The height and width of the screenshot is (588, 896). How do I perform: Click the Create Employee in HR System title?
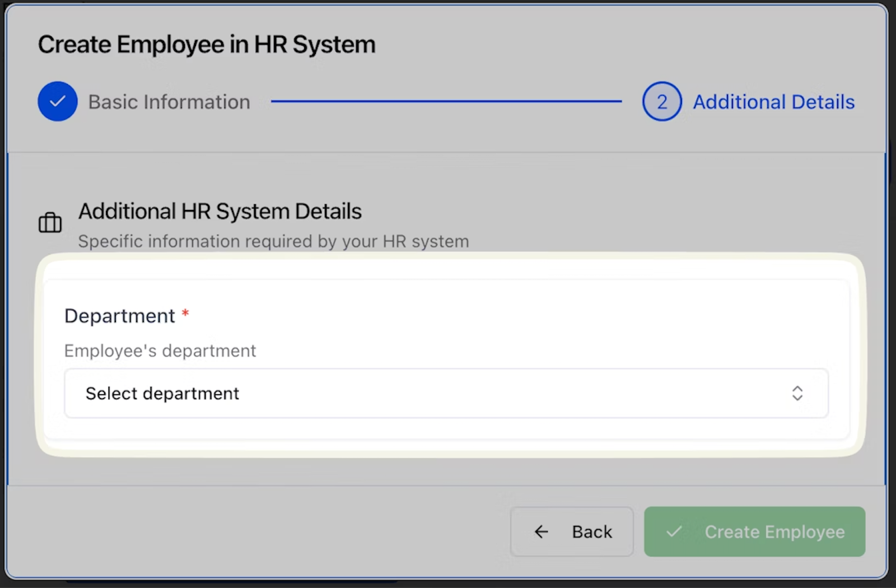207,44
